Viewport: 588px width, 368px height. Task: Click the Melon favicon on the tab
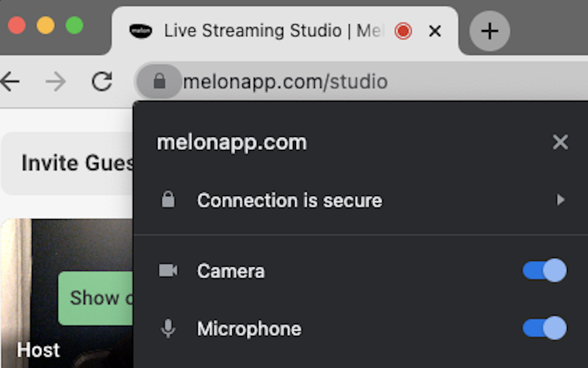[140, 31]
